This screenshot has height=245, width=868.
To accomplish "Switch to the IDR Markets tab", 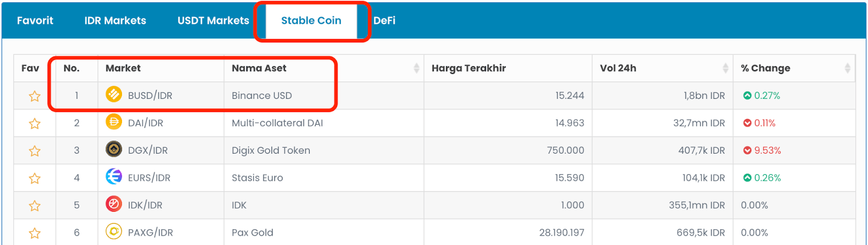I will click(x=115, y=21).
